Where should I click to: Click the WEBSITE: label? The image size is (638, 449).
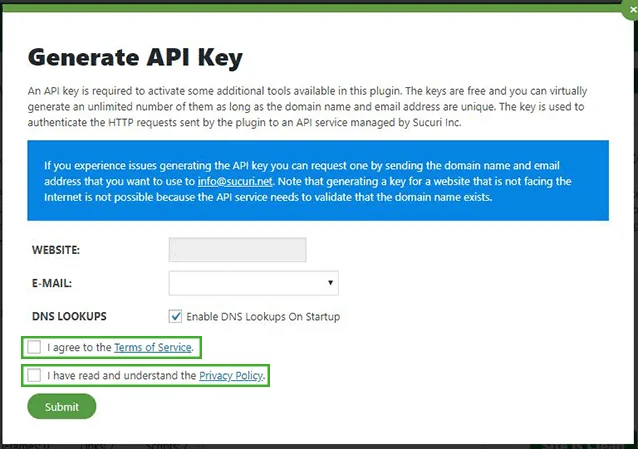point(56,250)
